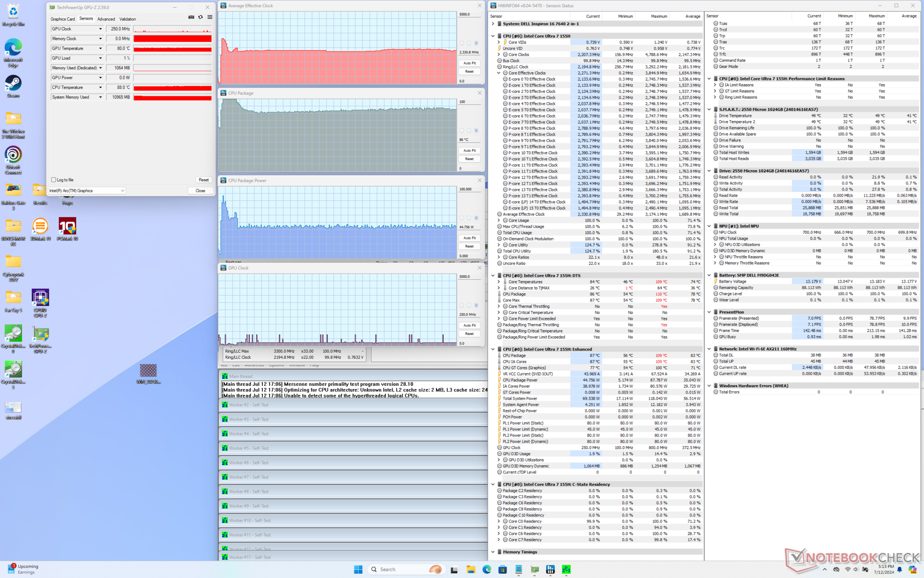Open the stressdl desktop icon
Screen dimensions: 924x578
[x=13, y=410]
